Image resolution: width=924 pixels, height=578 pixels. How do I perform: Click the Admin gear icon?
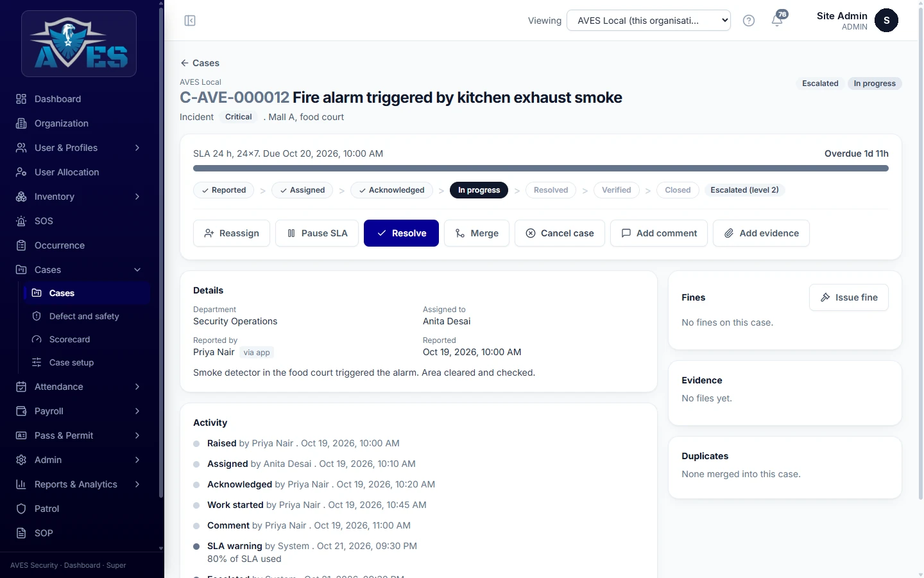click(21, 460)
